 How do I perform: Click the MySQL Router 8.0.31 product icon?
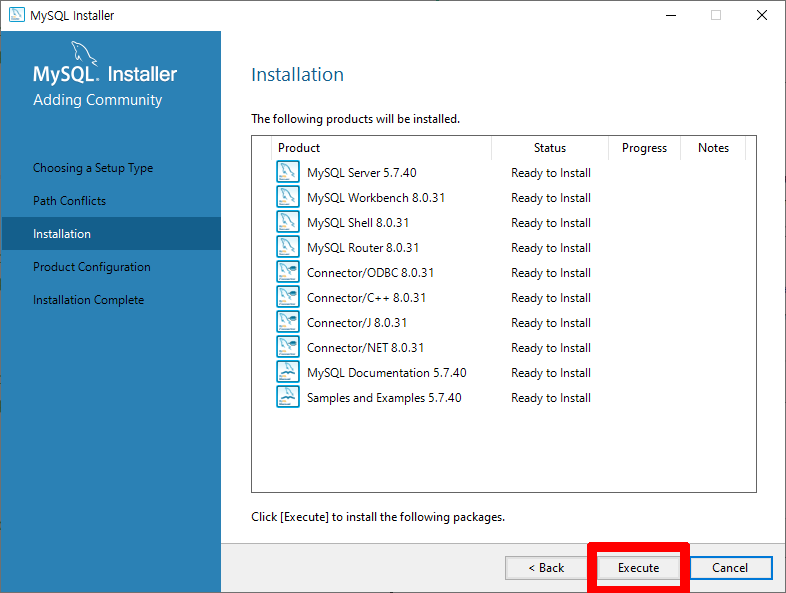[288, 247]
